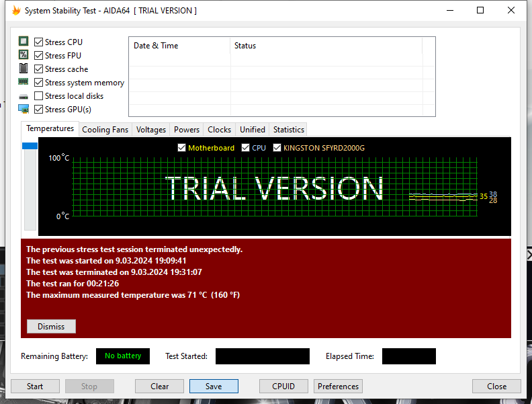Maximize the System Stability Test window
532x404 pixels.
tap(480, 10)
